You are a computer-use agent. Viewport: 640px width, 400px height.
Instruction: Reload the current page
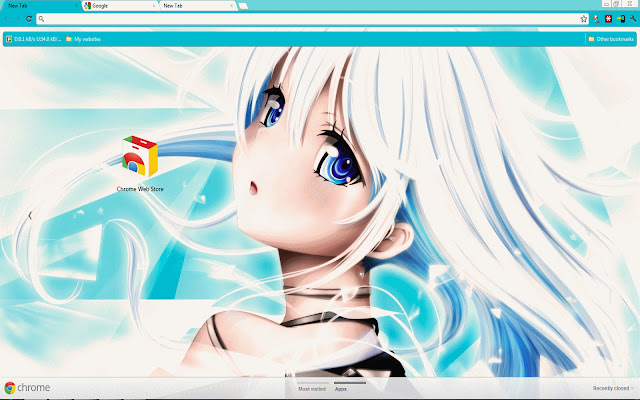point(29,19)
